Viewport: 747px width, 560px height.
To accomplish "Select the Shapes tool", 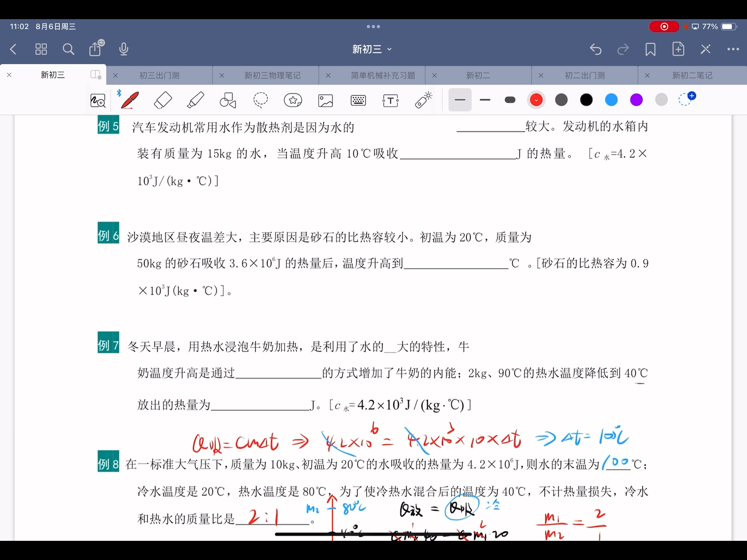I will pos(228,100).
